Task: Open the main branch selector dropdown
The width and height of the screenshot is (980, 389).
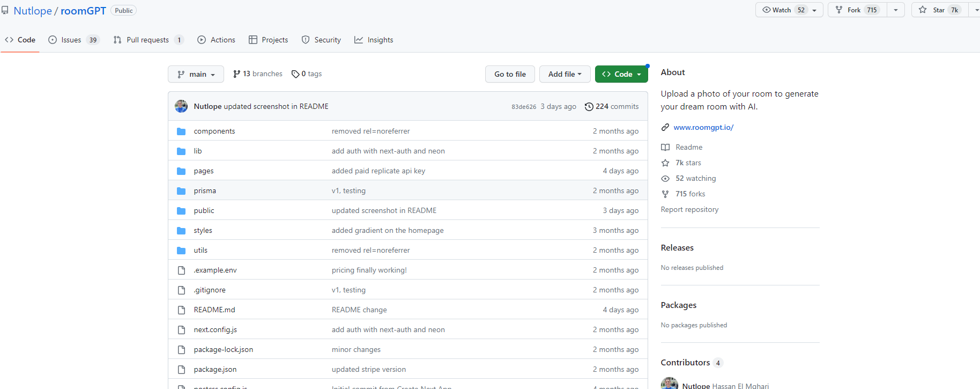Action: 196,74
